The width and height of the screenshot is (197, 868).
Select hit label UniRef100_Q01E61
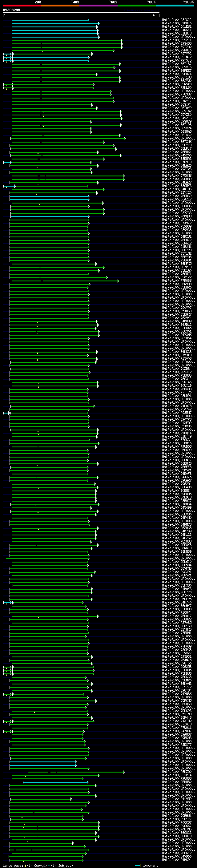tap(177, 26)
